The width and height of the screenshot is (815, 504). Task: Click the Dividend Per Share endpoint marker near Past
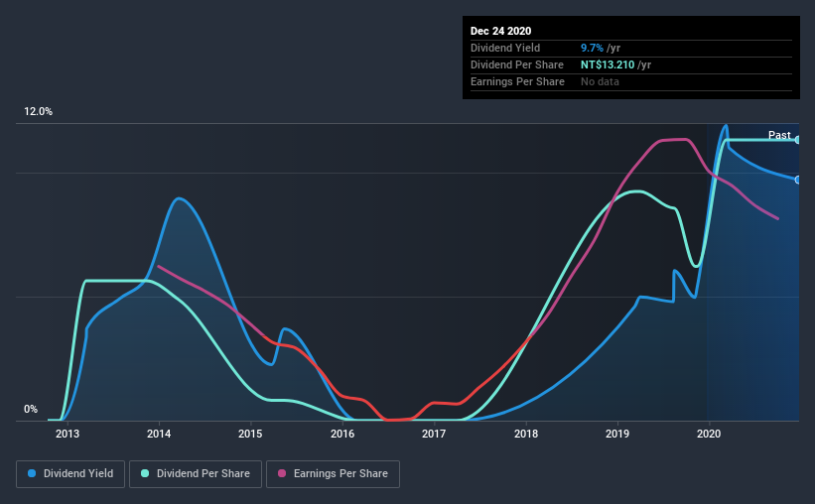(x=798, y=140)
